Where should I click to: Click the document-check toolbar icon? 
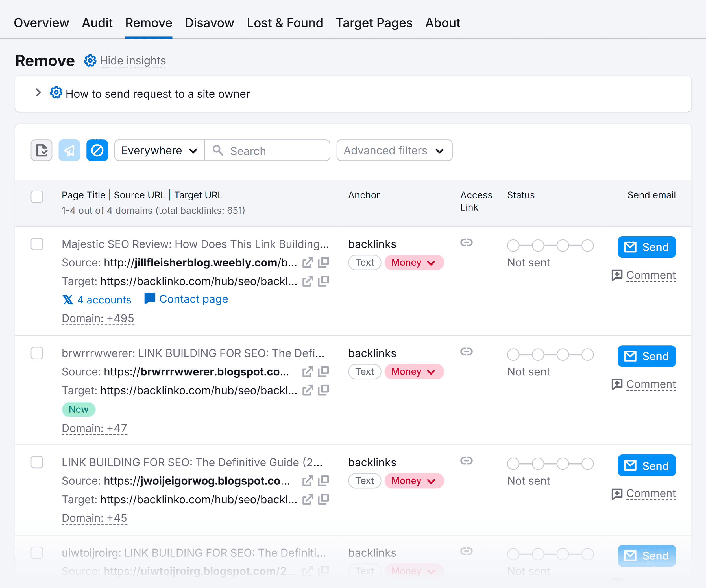coord(41,150)
